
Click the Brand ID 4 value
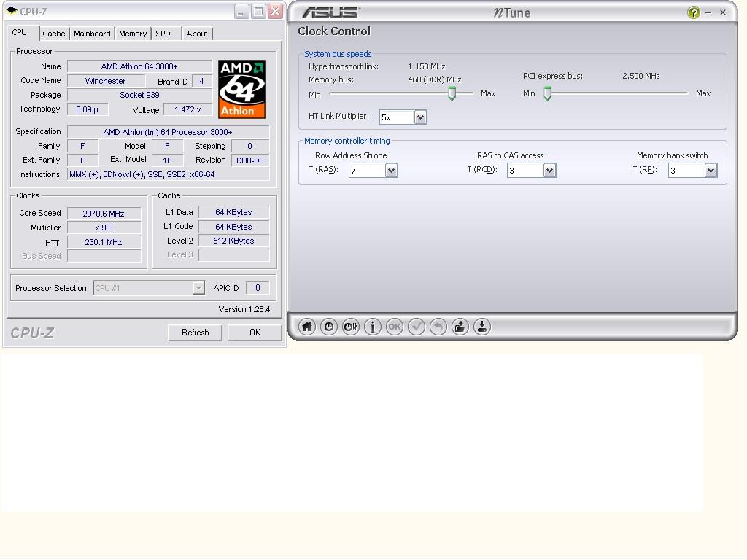click(201, 81)
